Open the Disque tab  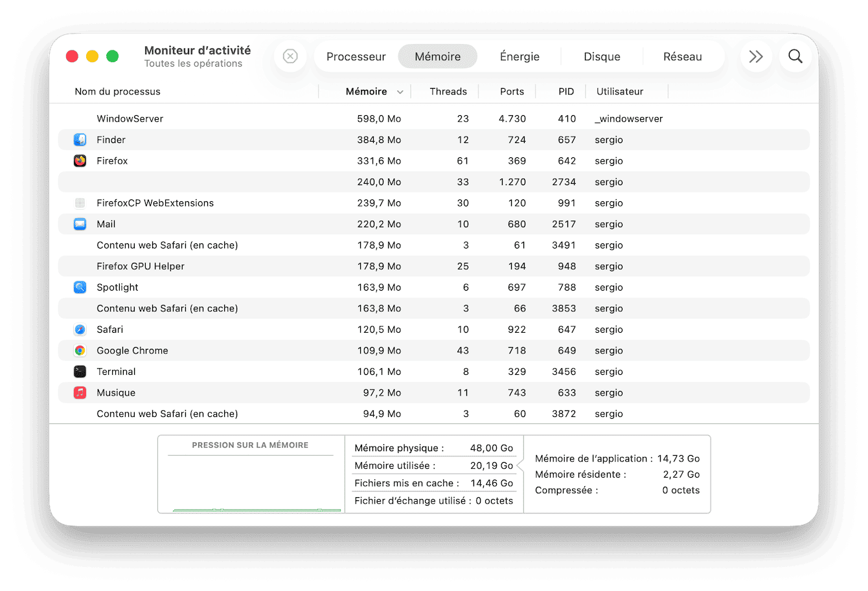pos(601,56)
